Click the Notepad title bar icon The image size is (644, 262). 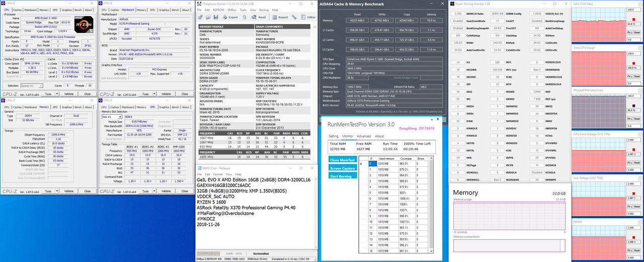click(x=199, y=169)
